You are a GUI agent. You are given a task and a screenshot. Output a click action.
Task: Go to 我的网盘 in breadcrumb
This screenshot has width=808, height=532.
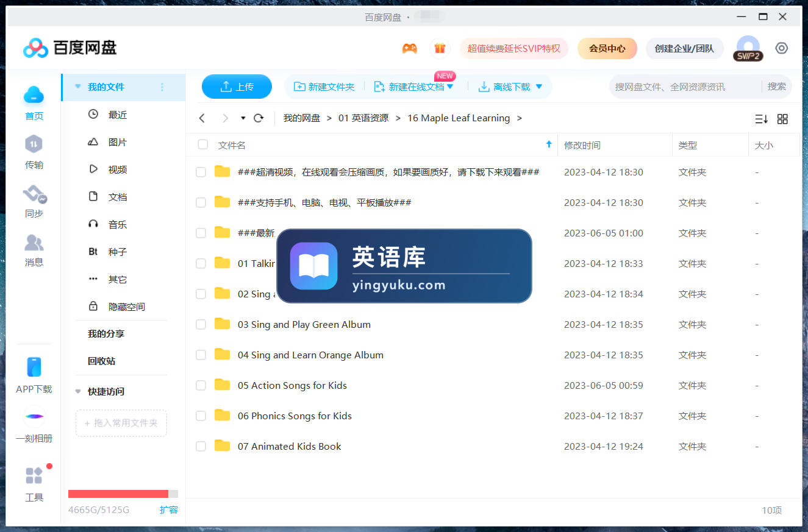coord(302,118)
